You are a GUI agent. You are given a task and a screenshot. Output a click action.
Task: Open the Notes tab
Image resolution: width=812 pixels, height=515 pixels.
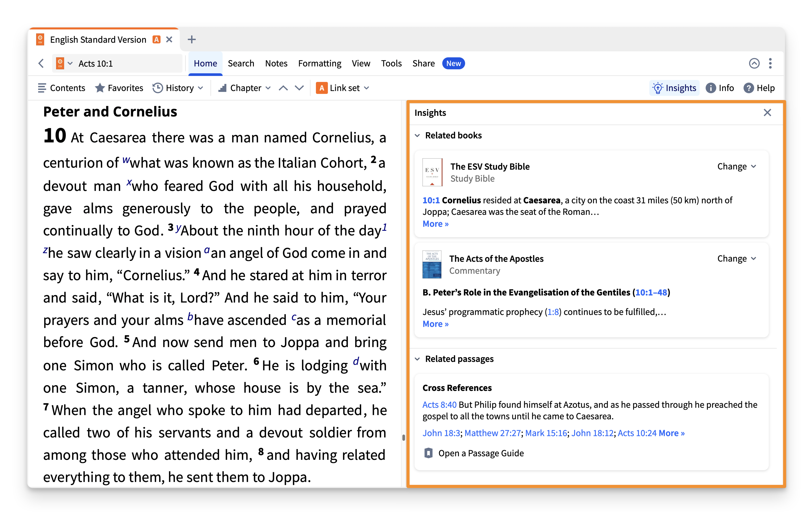276,63
